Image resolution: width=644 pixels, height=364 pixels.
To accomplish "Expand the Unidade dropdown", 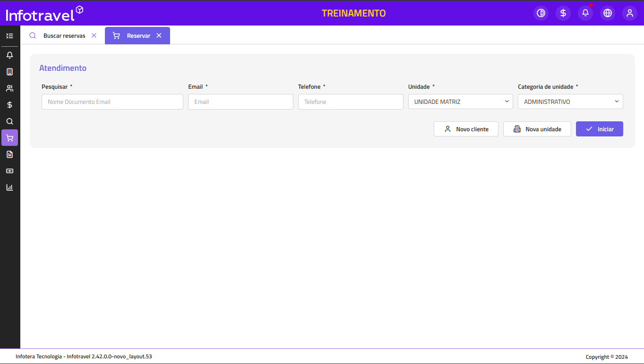I will [460, 102].
